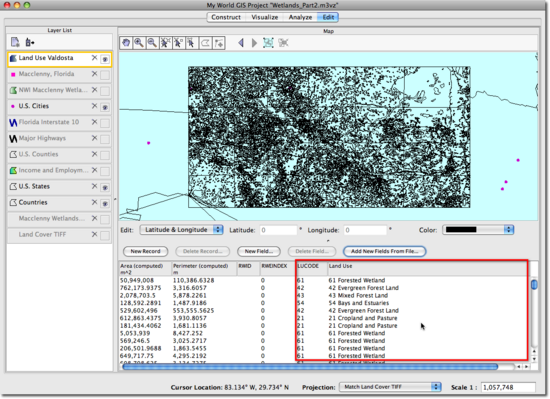Click the Scale input field
The image size is (550, 399).
pyautogui.click(x=508, y=387)
